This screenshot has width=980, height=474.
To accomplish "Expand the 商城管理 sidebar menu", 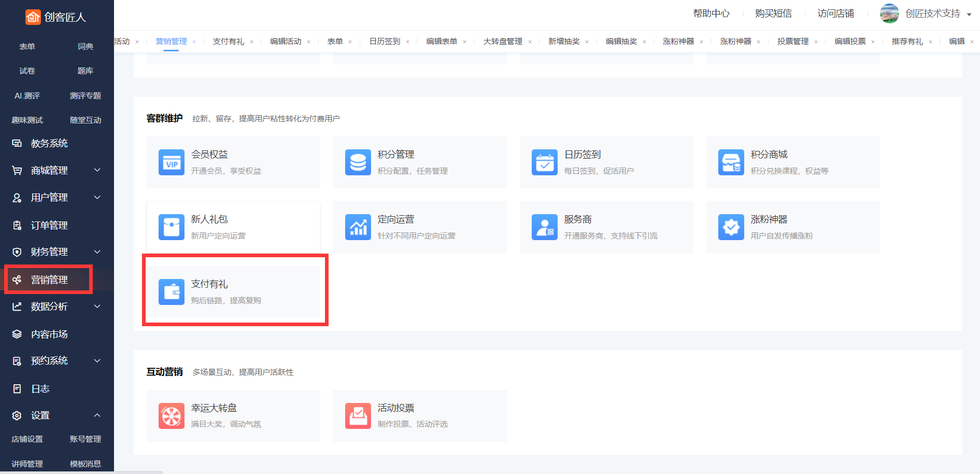I will 97,170.
